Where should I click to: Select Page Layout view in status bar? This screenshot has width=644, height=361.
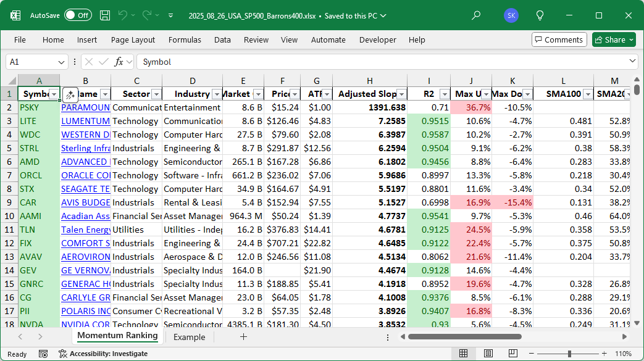pyautogui.click(x=488, y=354)
